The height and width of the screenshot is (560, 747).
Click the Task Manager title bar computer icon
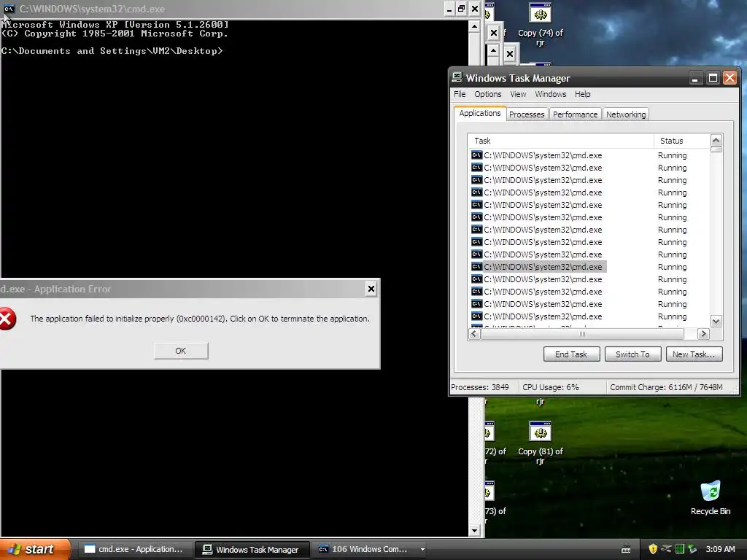pos(457,77)
